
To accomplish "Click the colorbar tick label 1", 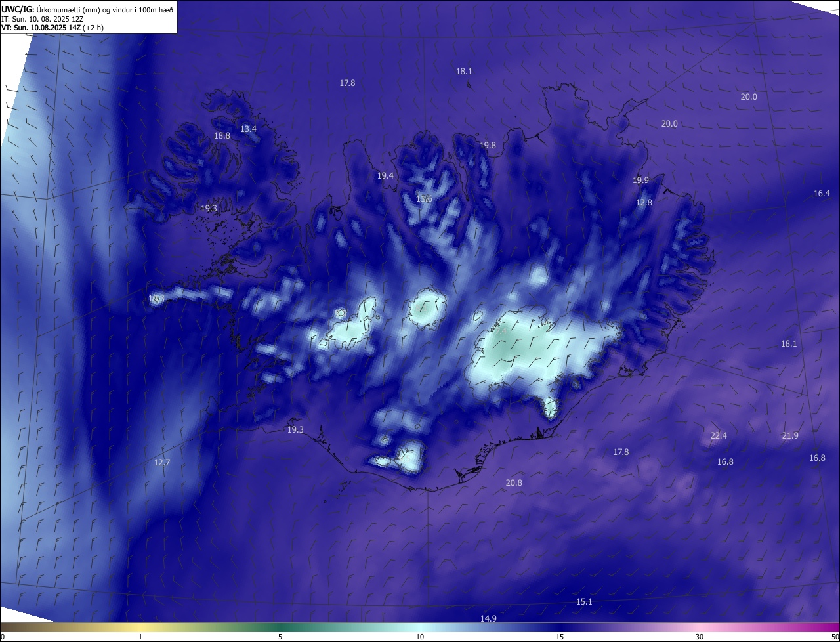I will (x=140, y=637).
